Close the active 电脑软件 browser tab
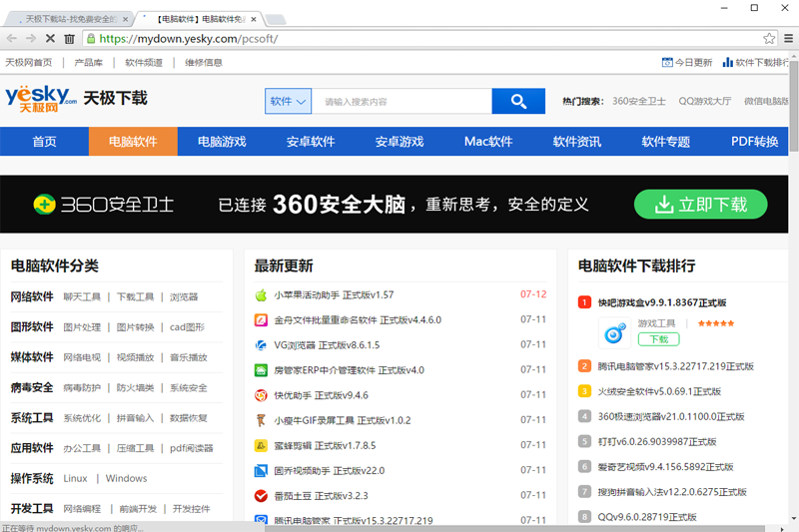 [x=254, y=18]
